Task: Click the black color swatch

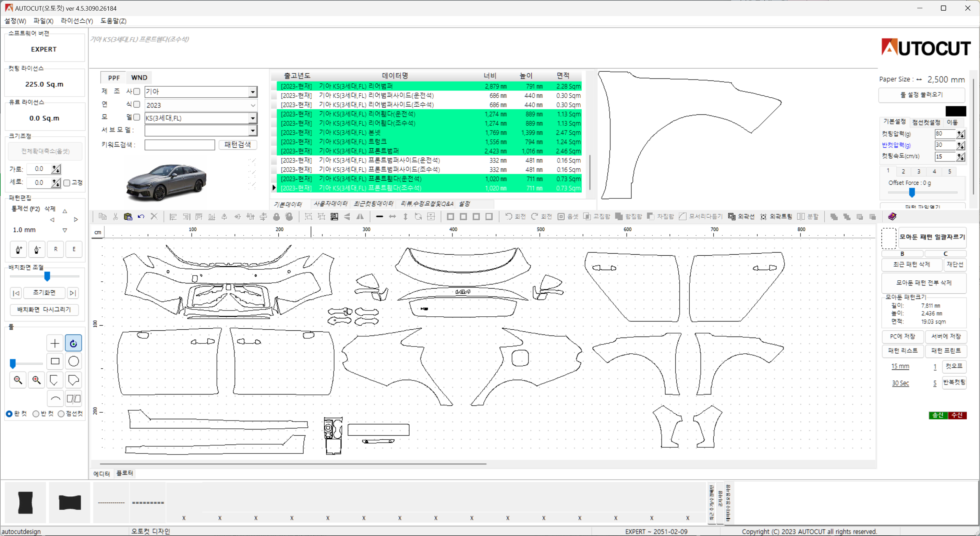Action: pyautogui.click(x=956, y=111)
